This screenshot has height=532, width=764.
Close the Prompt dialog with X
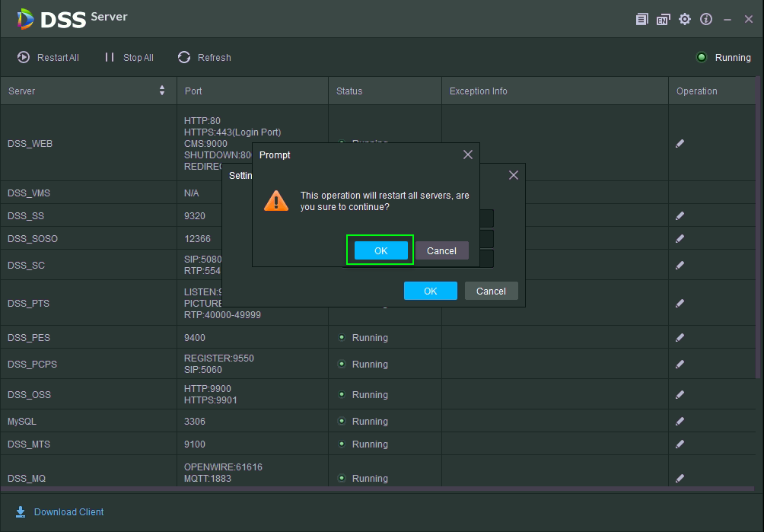coord(467,155)
